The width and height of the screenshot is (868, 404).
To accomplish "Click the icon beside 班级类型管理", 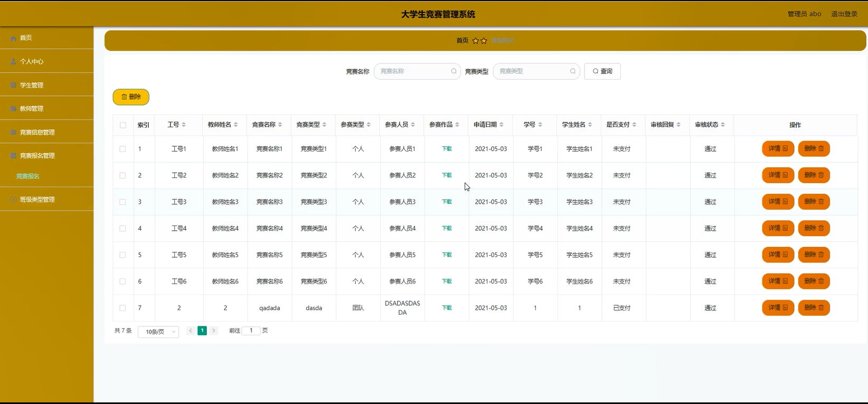I will coord(13,200).
